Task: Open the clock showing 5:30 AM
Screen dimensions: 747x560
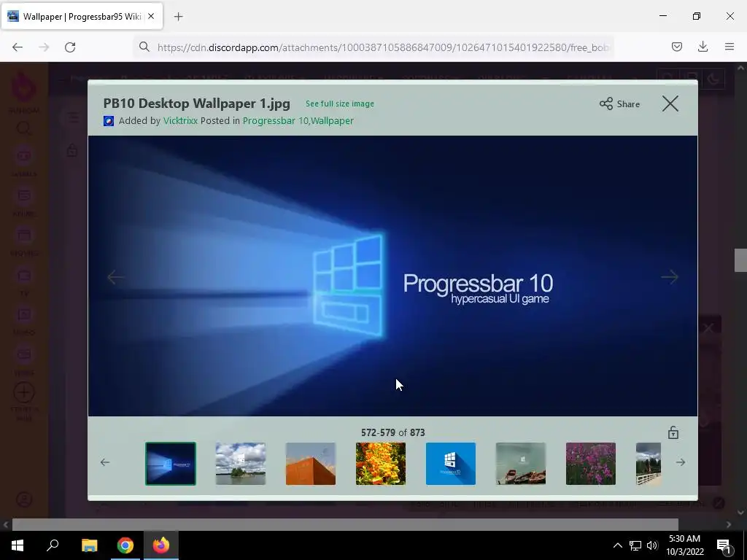Action: (684, 545)
